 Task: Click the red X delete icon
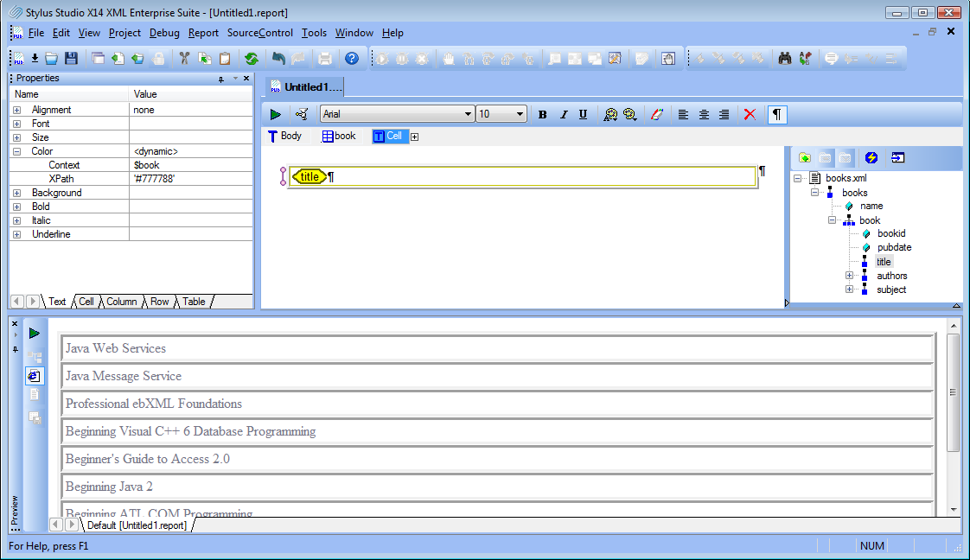click(750, 114)
